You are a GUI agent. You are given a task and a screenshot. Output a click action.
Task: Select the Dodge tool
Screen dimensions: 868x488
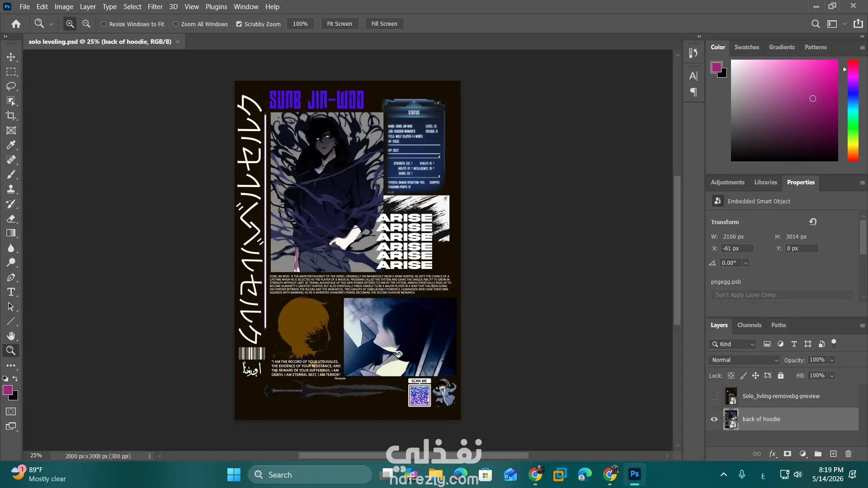point(11,263)
